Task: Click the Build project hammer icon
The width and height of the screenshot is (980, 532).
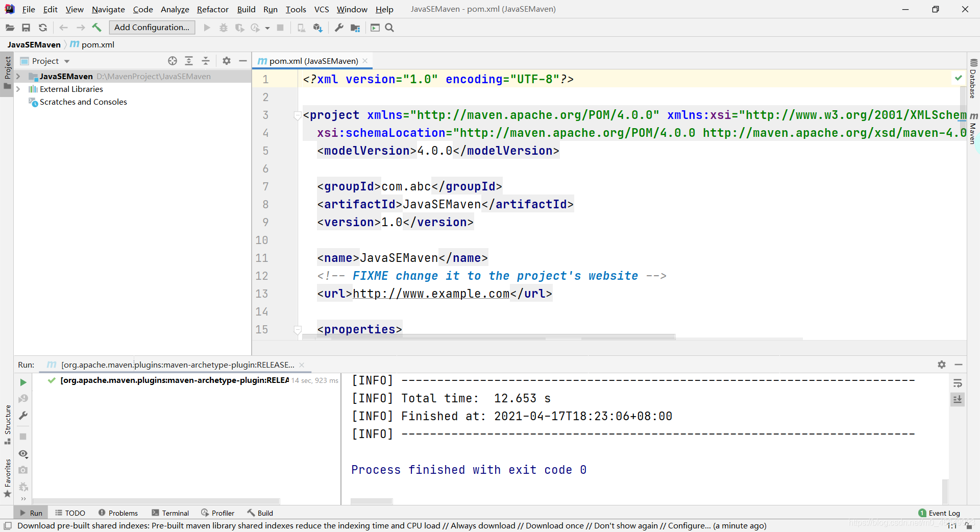Action: coord(96,28)
